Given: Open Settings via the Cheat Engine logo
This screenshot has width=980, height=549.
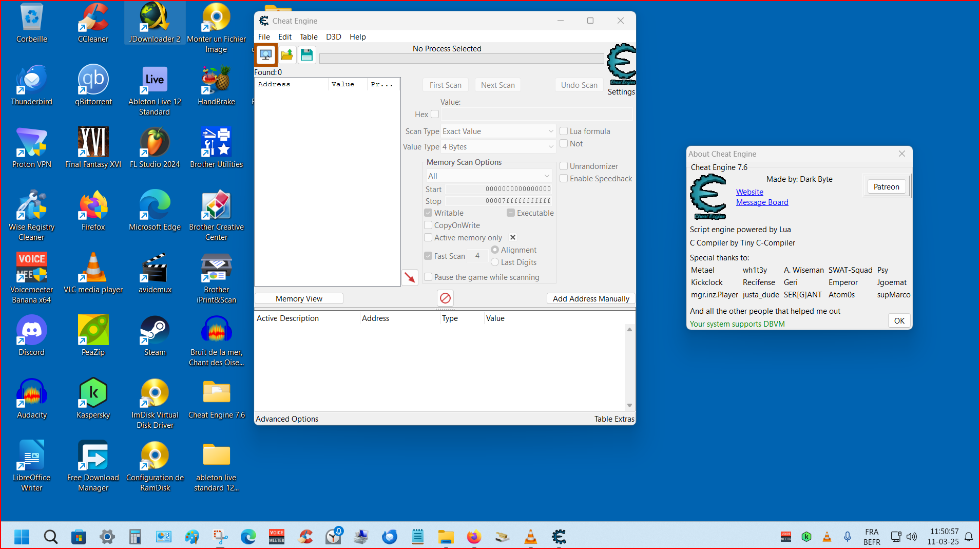Looking at the screenshot, I should click(621, 65).
